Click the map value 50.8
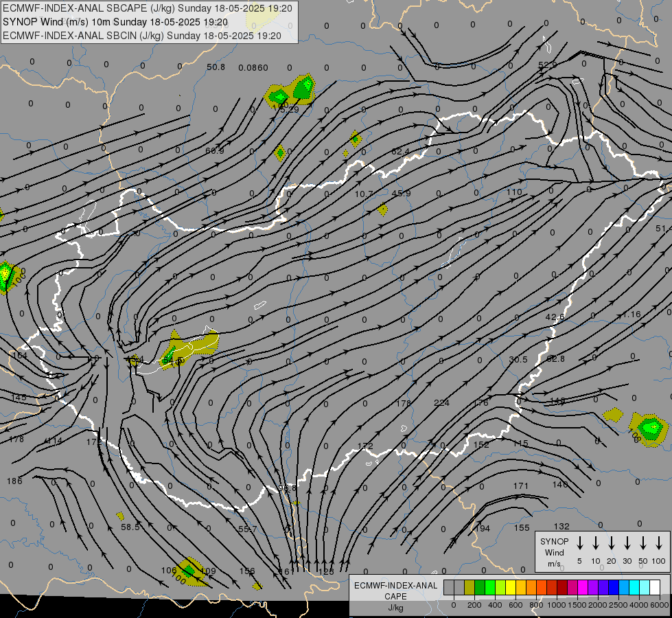Viewport: 672px width, 618px height. click(x=216, y=67)
